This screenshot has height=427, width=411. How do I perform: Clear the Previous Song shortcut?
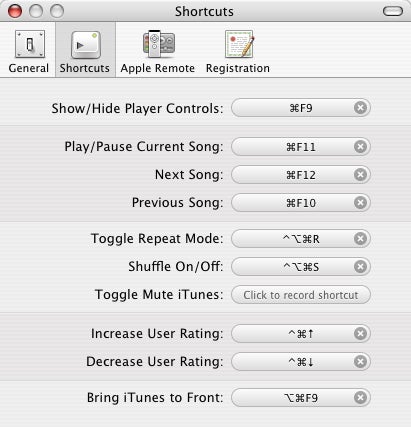pos(360,203)
